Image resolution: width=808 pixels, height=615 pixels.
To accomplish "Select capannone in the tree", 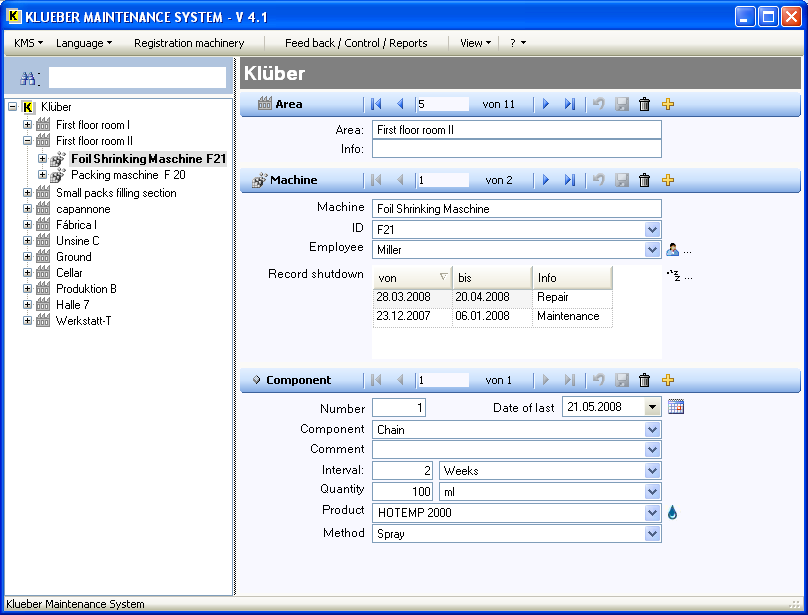I will click(83, 209).
